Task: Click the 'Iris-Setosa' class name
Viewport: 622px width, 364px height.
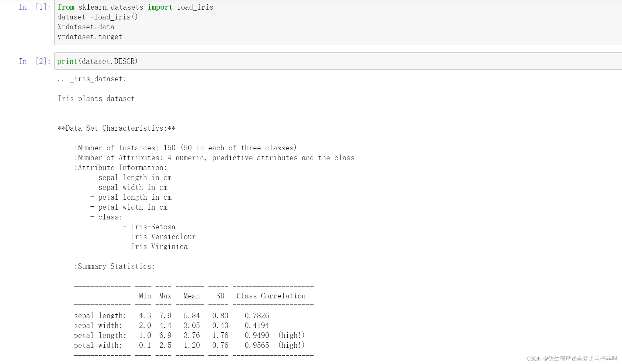Action: [x=153, y=227]
